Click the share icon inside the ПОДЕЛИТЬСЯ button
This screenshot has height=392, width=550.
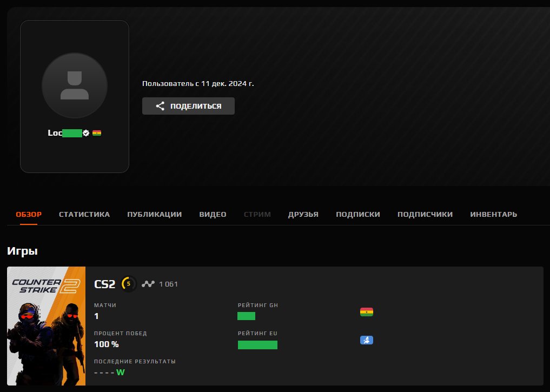point(160,106)
